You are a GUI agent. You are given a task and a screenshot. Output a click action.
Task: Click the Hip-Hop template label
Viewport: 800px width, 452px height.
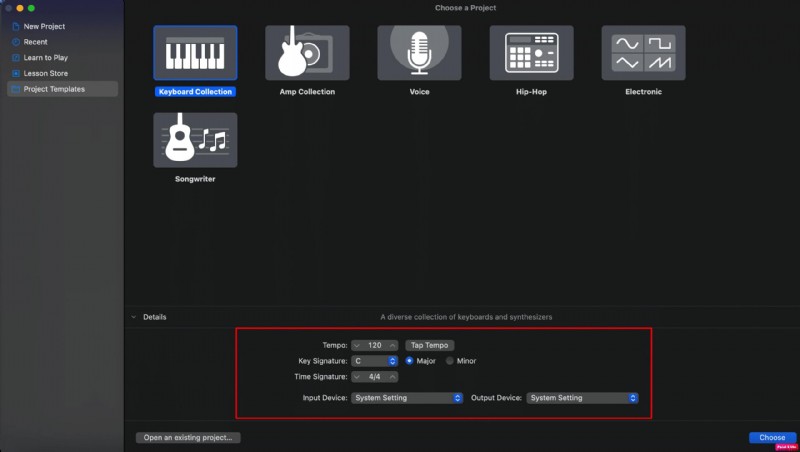531,92
